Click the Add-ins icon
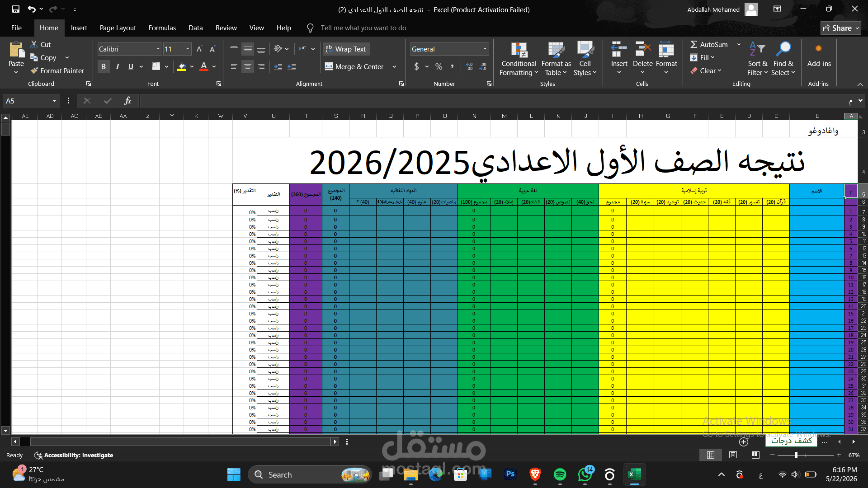 point(818,48)
